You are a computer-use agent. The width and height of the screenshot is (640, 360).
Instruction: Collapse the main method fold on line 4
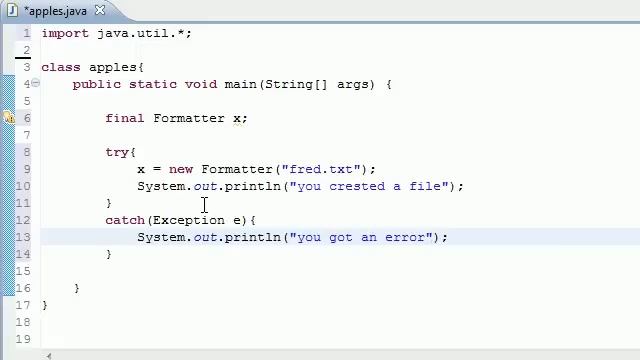(x=36, y=83)
